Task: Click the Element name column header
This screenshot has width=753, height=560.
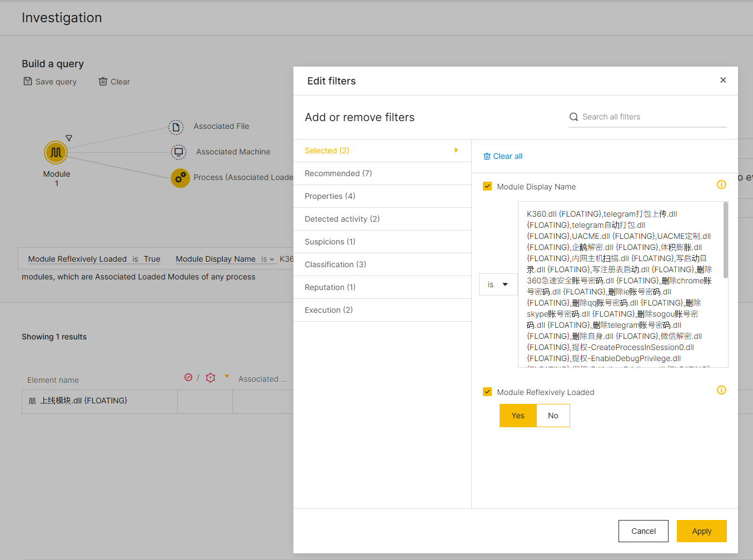Action: pyautogui.click(x=53, y=380)
